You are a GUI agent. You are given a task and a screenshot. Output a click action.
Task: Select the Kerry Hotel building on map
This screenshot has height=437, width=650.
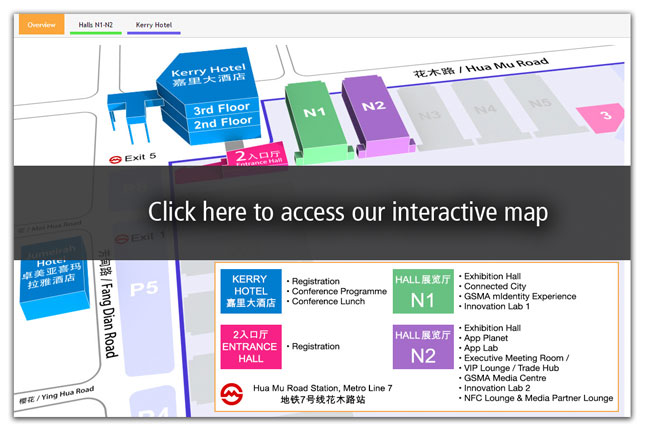209,97
